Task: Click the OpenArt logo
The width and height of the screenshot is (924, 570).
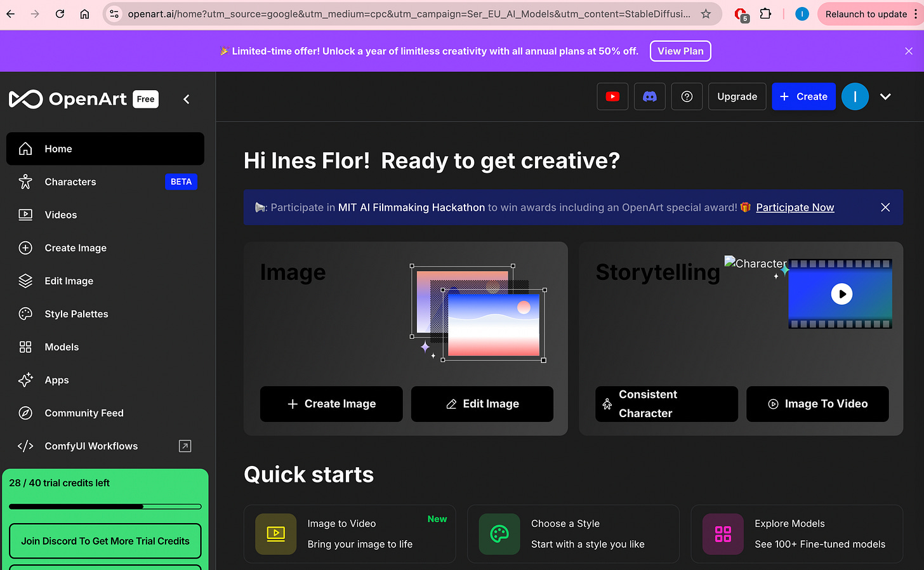Action: click(x=68, y=99)
